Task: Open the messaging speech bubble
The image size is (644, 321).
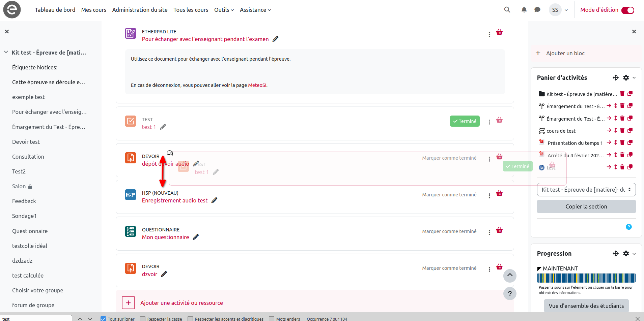Action: (x=537, y=10)
